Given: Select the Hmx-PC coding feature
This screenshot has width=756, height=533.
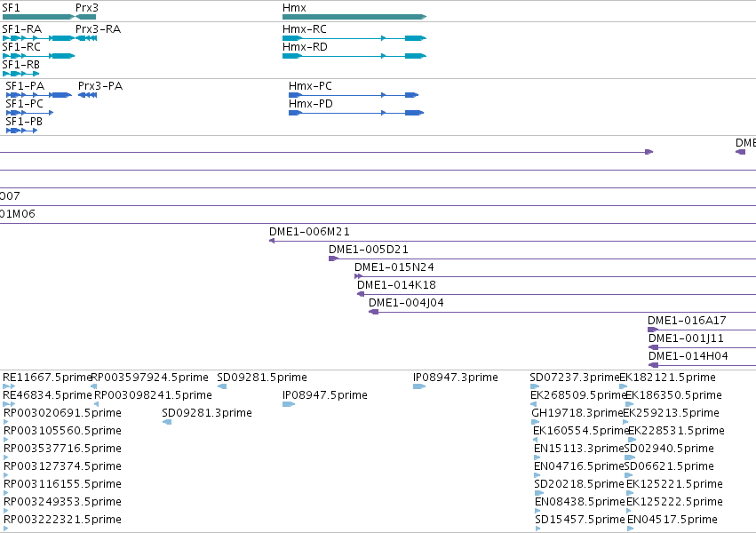Looking at the screenshot, I should click(x=354, y=95).
